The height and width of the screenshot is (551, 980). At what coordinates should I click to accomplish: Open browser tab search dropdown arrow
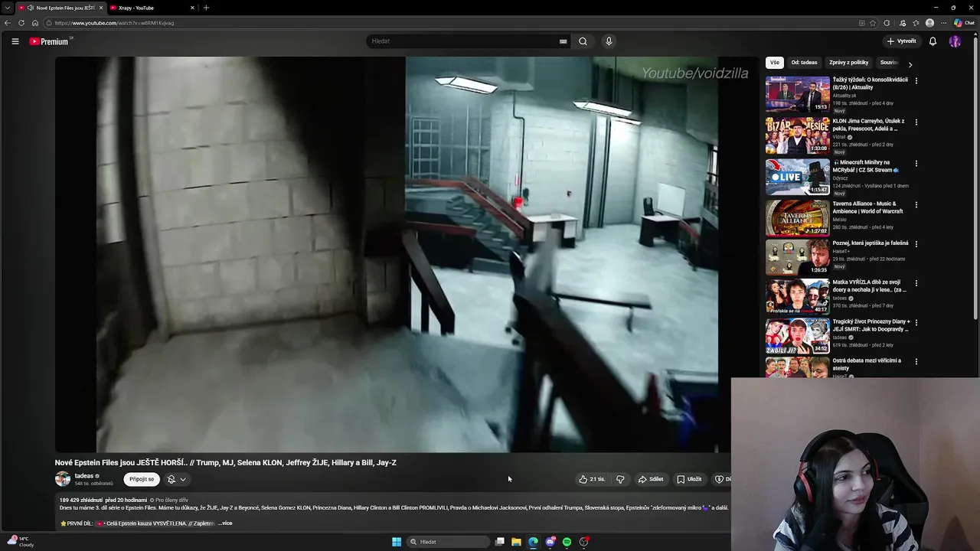(8, 8)
